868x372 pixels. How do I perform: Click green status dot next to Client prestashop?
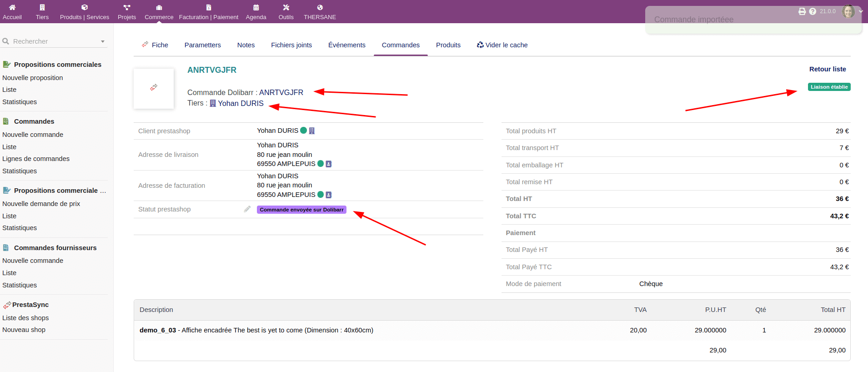click(304, 131)
